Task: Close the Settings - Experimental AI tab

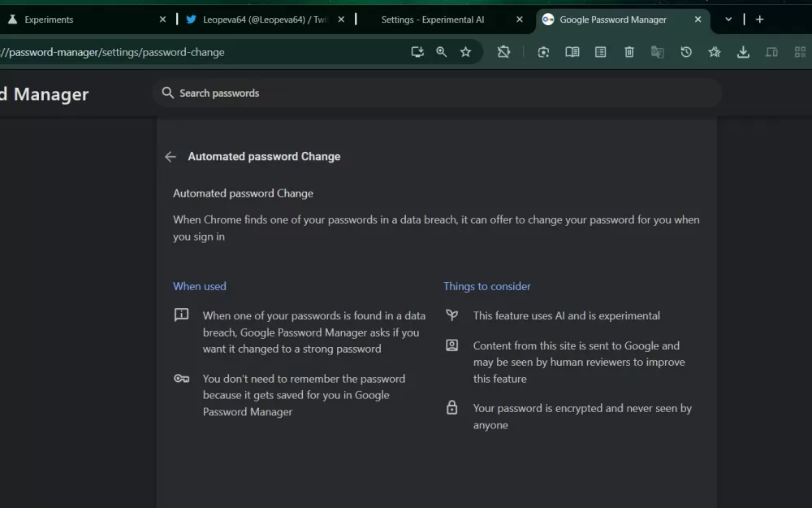Action: (x=520, y=20)
